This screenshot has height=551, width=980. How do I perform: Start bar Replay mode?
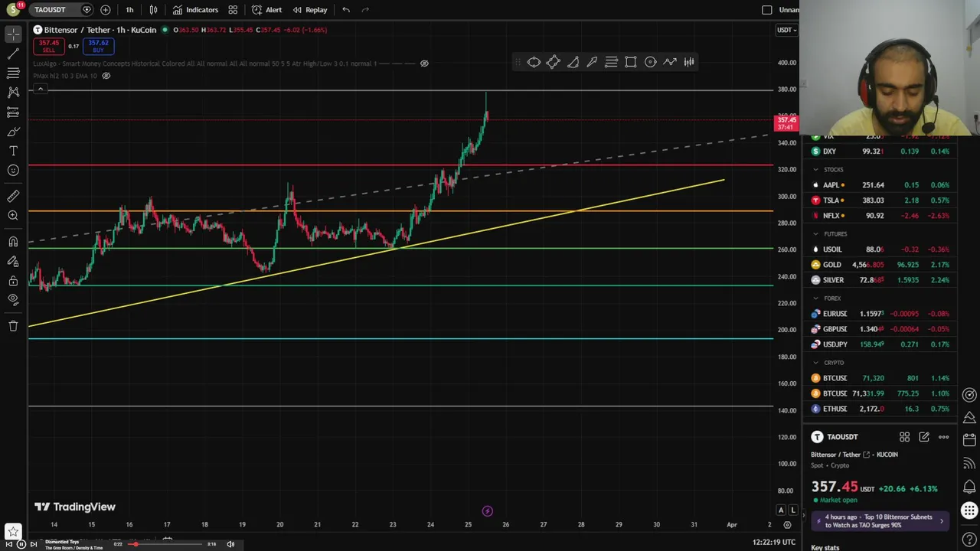pyautogui.click(x=309, y=10)
